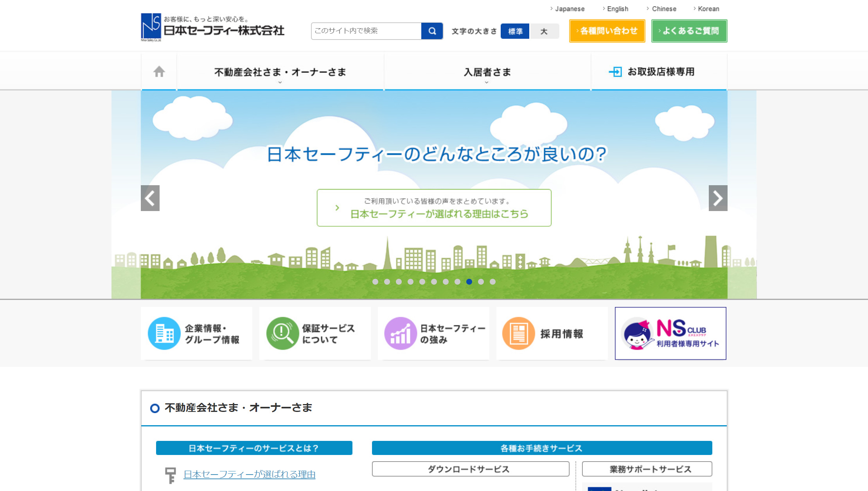Open the orange document 採用情報 icon
This screenshot has height=491, width=868.
518,333
